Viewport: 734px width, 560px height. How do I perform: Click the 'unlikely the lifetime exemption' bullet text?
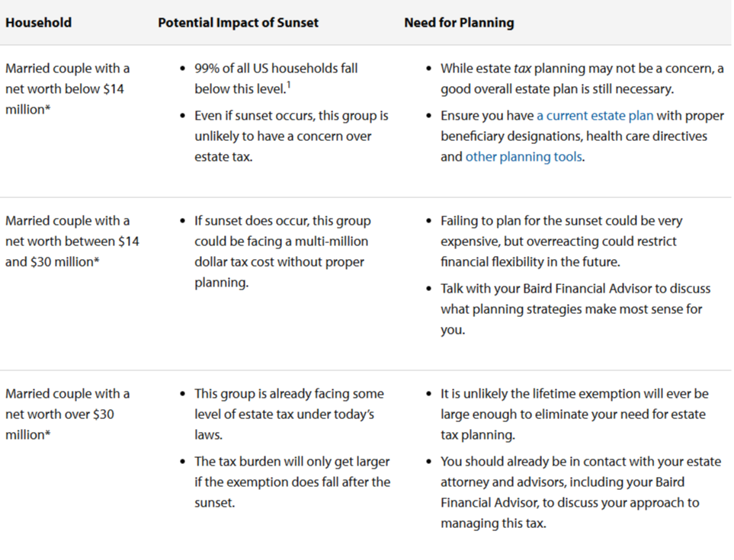[x=574, y=414]
